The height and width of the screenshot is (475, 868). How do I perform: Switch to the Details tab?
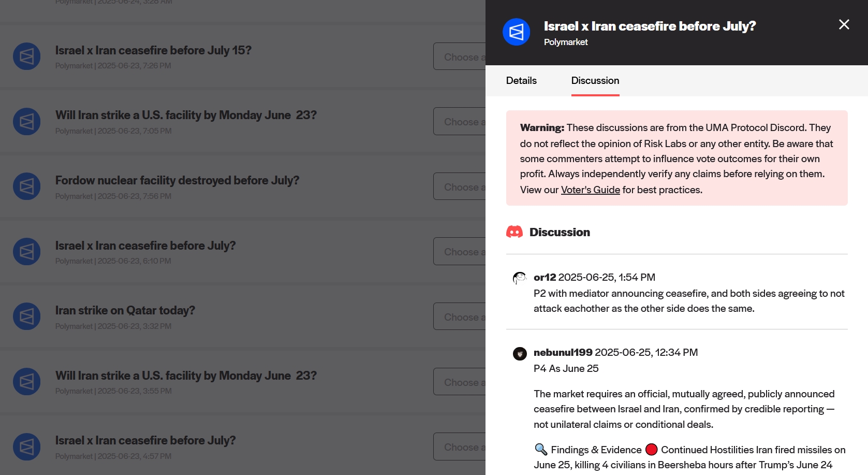click(x=521, y=81)
